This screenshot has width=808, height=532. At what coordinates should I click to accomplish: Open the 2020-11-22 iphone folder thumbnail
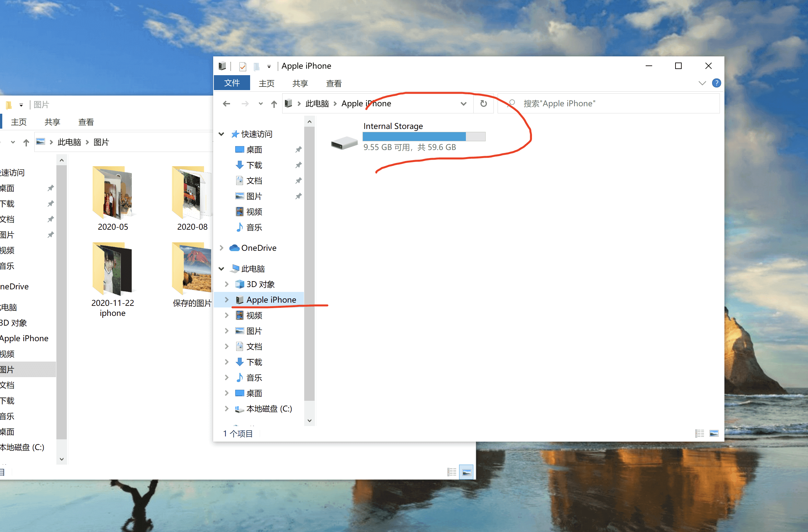point(113,268)
